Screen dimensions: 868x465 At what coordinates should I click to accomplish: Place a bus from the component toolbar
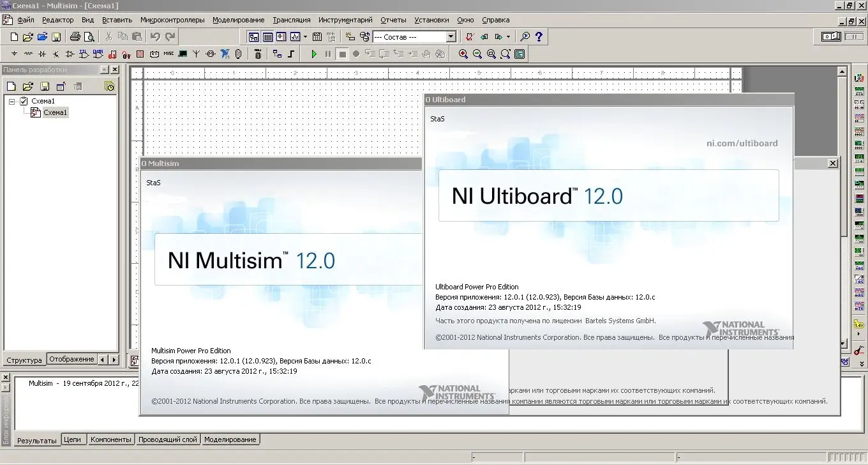coord(291,54)
